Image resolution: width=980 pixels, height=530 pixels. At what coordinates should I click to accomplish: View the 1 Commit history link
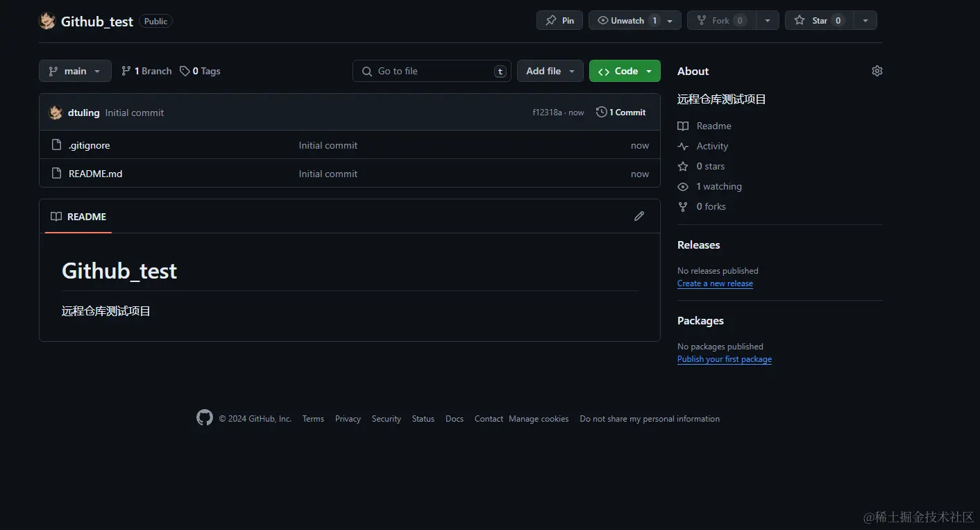coord(620,112)
